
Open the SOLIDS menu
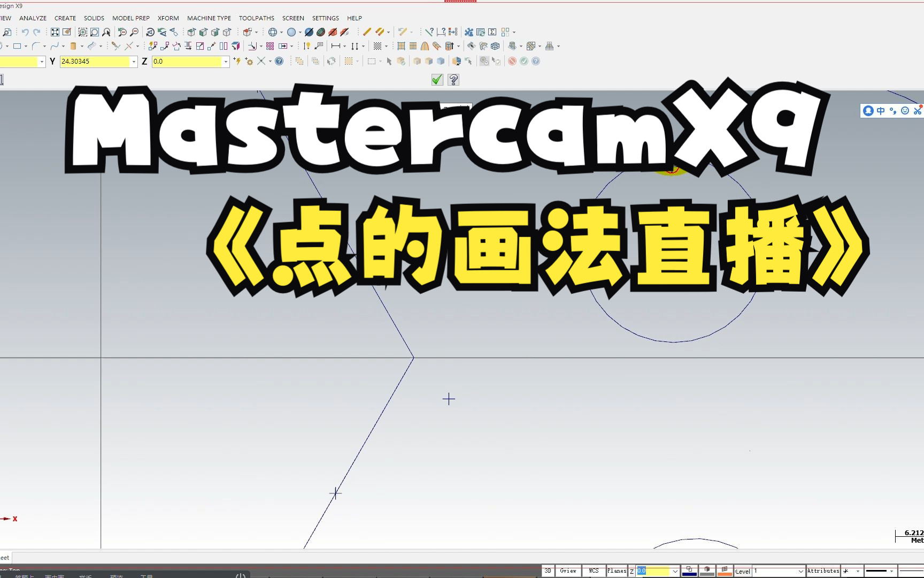[x=94, y=18]
